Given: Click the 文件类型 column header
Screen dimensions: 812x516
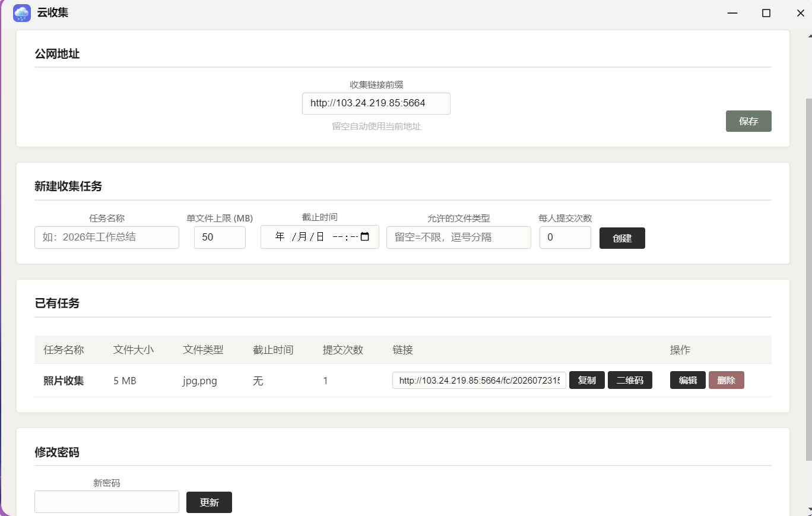Looking at the screenshot, I should (203, 350).
